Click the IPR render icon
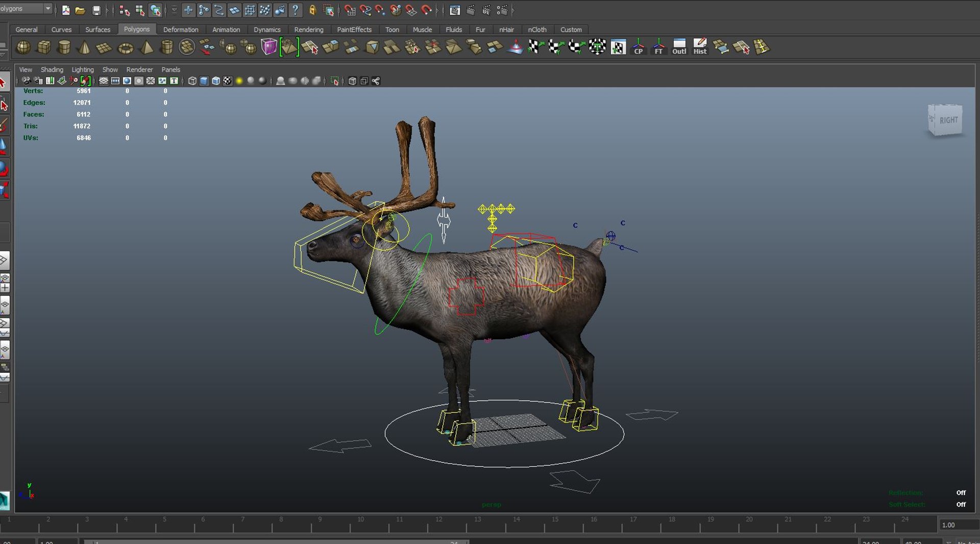The width and height of the screenshot is (980, 544). pos(486,10)
